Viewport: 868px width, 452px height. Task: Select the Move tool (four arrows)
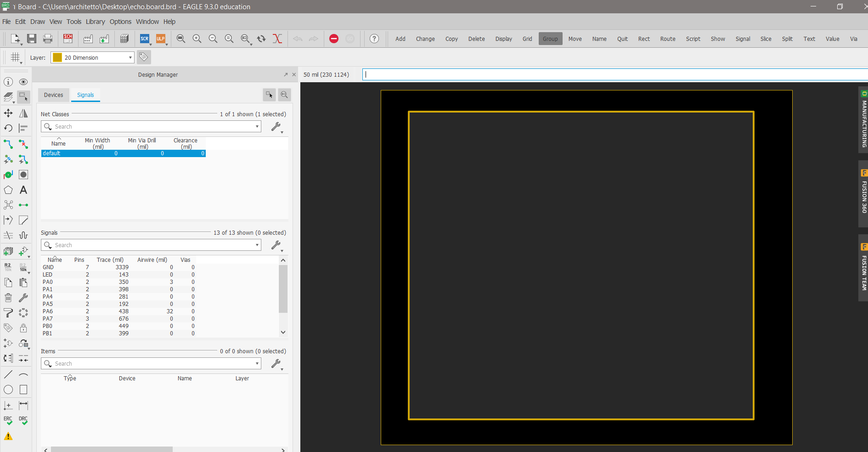click(x=8, y=113)
